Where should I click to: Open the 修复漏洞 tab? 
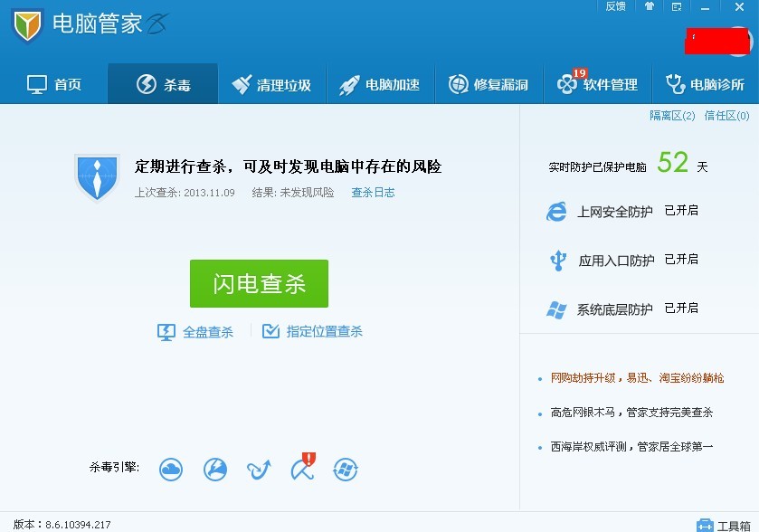tap(489, 84)
